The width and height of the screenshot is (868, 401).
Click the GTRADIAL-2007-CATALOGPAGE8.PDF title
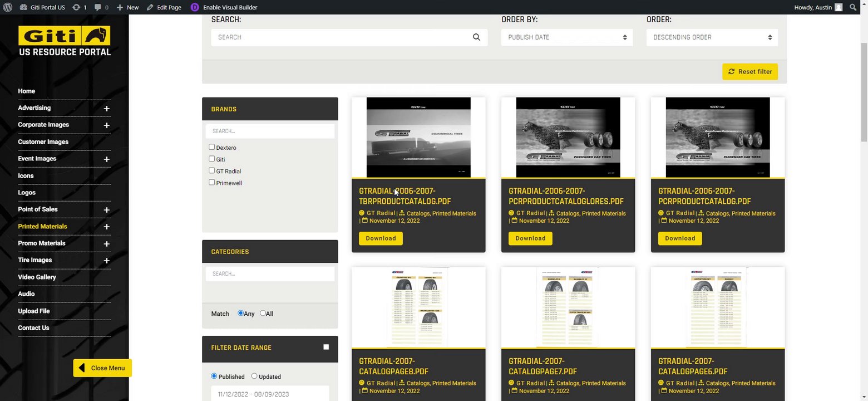pyautogui.click(x=393, y=366)
